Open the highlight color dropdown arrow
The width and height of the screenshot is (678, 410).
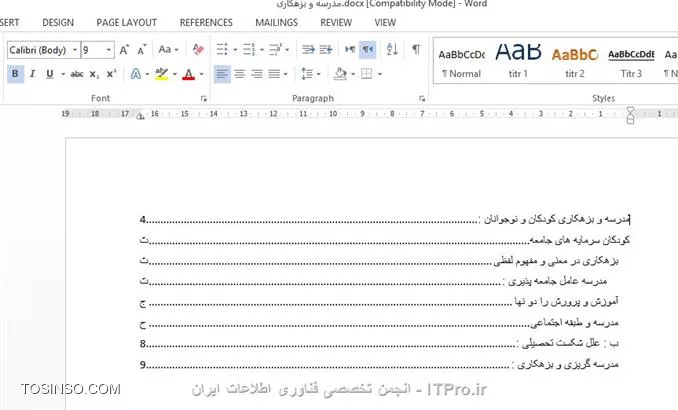pyautogui.click(x=175, y=74)
